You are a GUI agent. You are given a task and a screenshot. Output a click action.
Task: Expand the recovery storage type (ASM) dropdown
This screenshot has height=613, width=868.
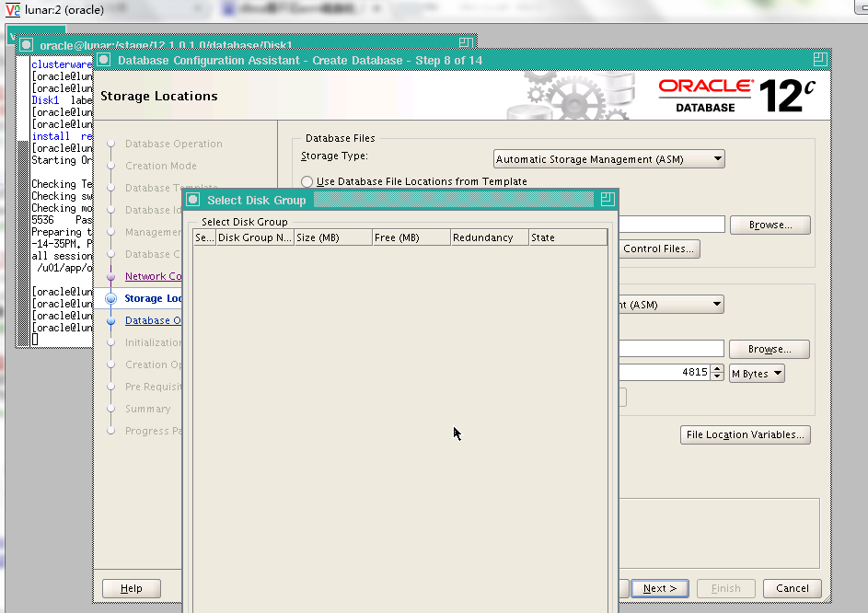coord(671,304)
